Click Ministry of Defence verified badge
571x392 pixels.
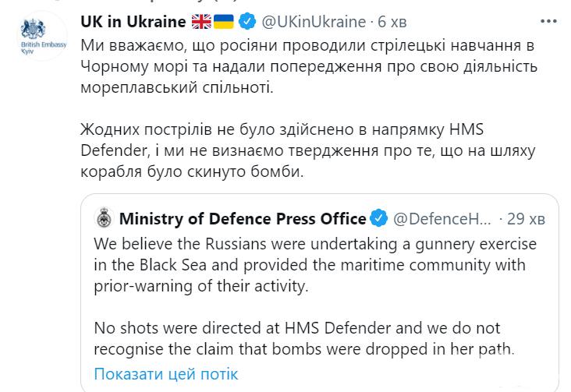pyautogui.click(x=379, y=218)
